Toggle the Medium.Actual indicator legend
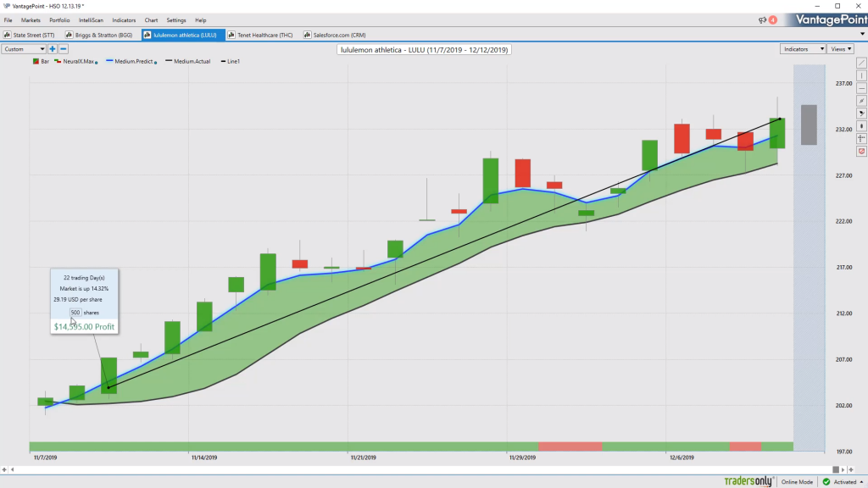This screenshot has width=868, height=488. [x=187, y=61]
